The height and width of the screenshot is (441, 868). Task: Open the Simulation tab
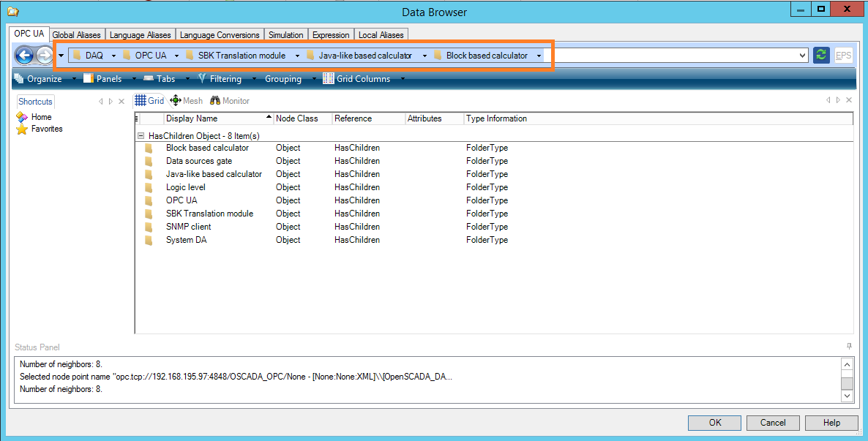[x=285, y=34]
